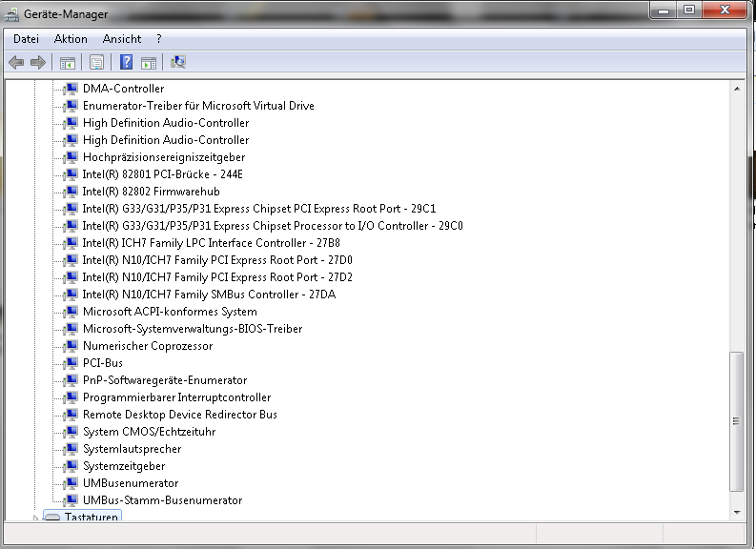Expand the Tastaturen category
The image size is (756, 549).
(x=35, y=518)
